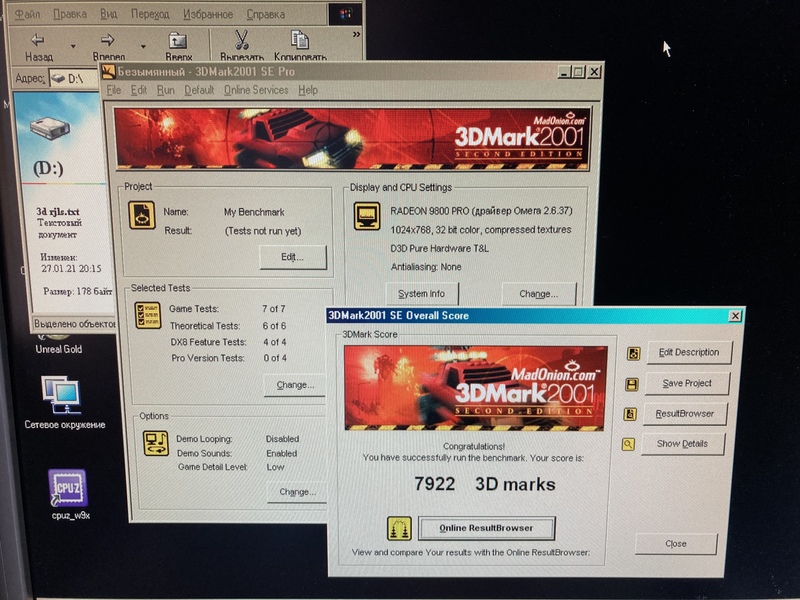Open the Избранное menu in Explorer
800x600 pixels.
coord(208,14)
